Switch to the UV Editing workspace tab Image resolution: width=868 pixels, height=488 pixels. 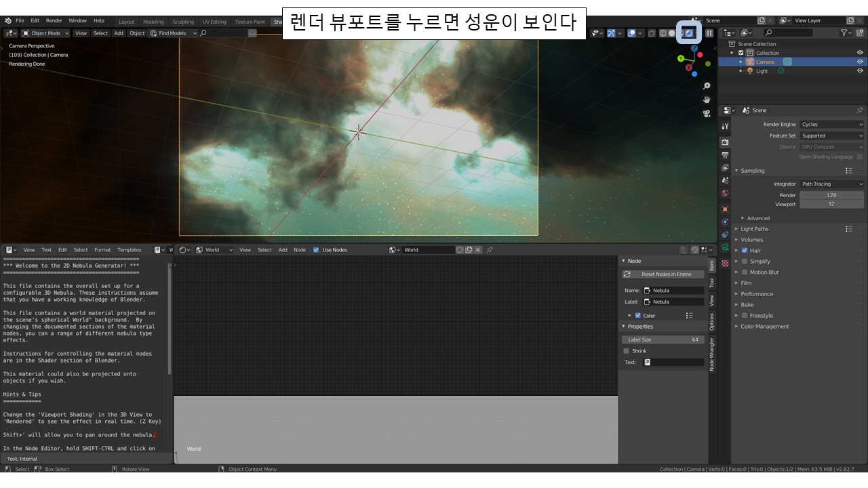tap(214, 21)
